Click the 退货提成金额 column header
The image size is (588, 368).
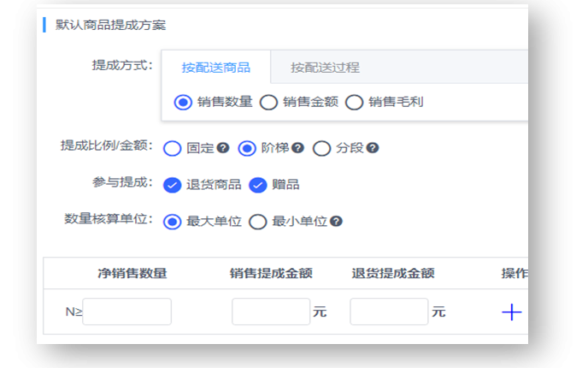(392, 273)
